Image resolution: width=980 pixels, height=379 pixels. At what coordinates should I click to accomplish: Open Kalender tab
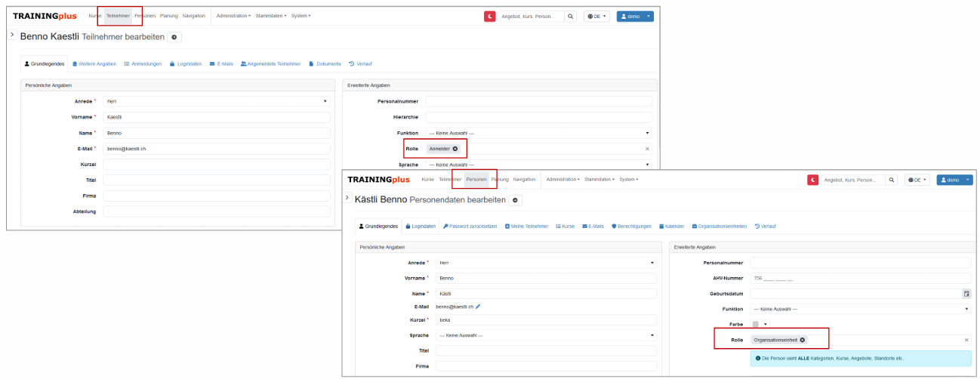[671, 226]
